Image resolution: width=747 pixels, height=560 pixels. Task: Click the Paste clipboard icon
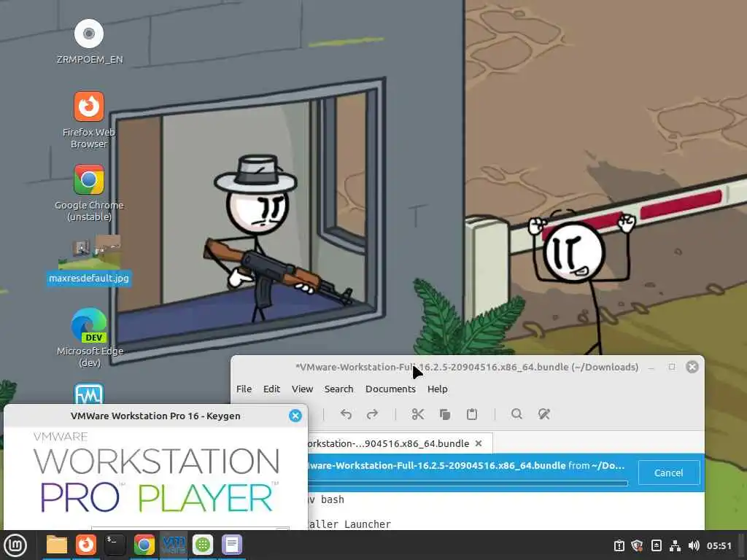click(472, 414)
